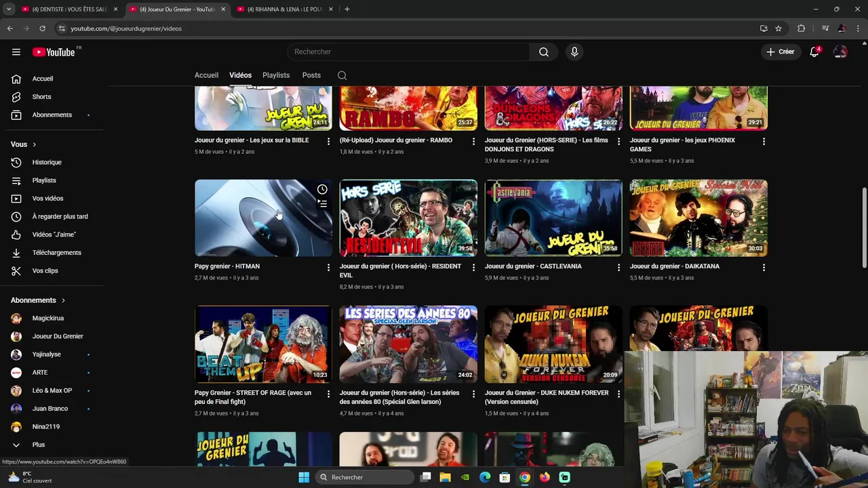Open Magickirua subscription channel
This screenshot has width=868, height=488.
click(54, 318)
